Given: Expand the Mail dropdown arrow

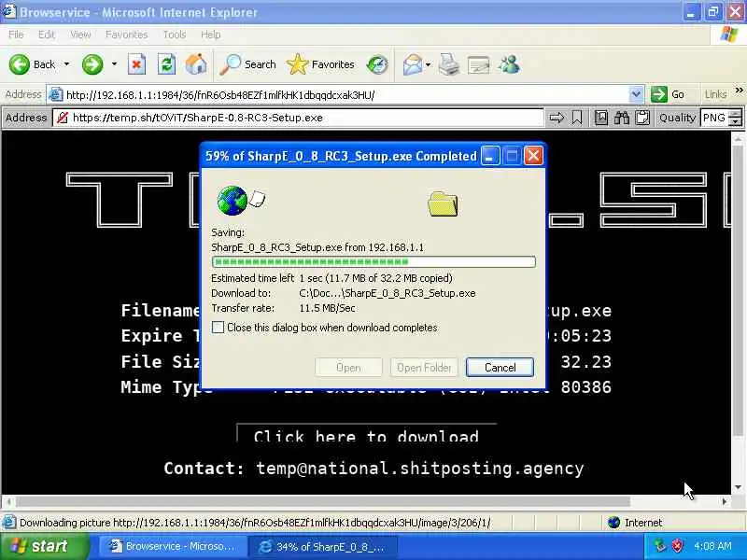Looking at the screenshot, I should (x=428, y=64).
